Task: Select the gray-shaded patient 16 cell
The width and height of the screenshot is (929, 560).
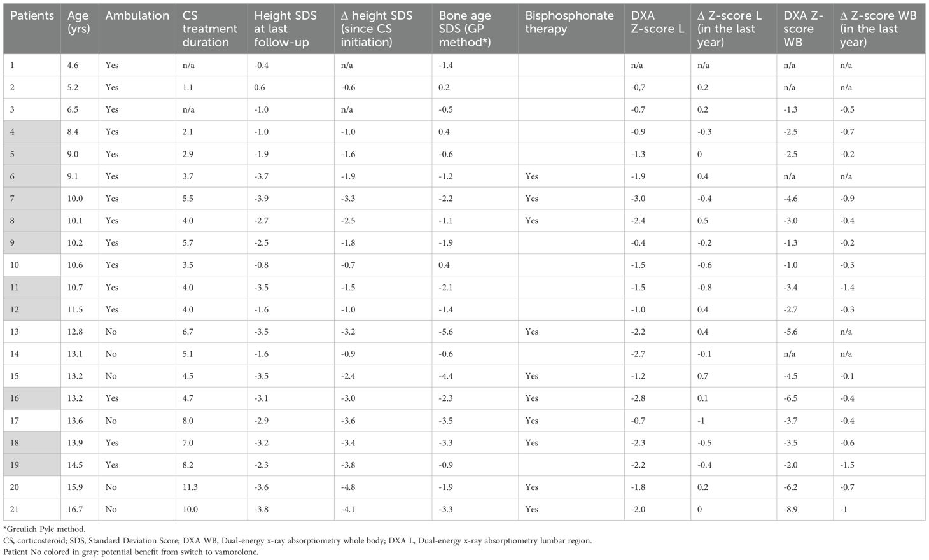Action: [32, 398]
